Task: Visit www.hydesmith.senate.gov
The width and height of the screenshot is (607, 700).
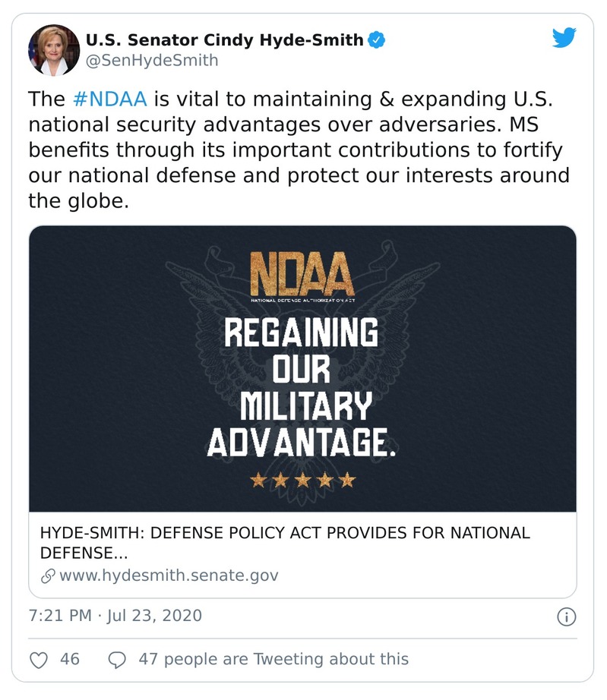Action: point(169,575)
